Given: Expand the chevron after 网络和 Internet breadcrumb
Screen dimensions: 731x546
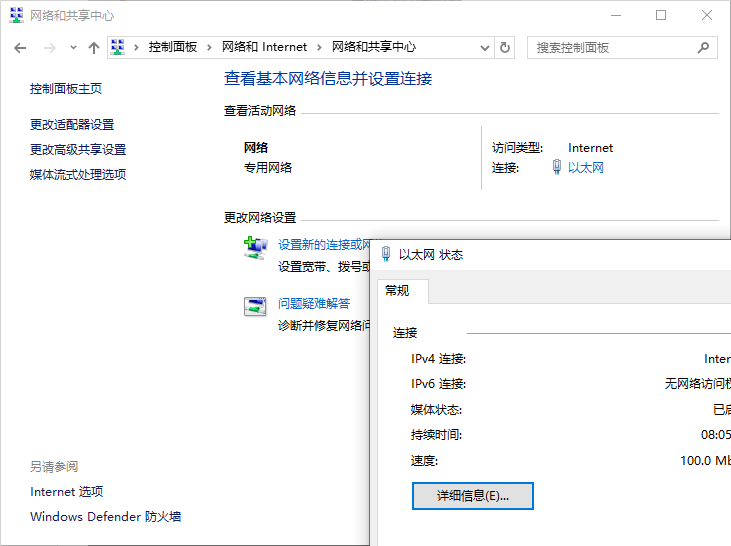Looking at the screenshot, I should click(x=319, y=47).
